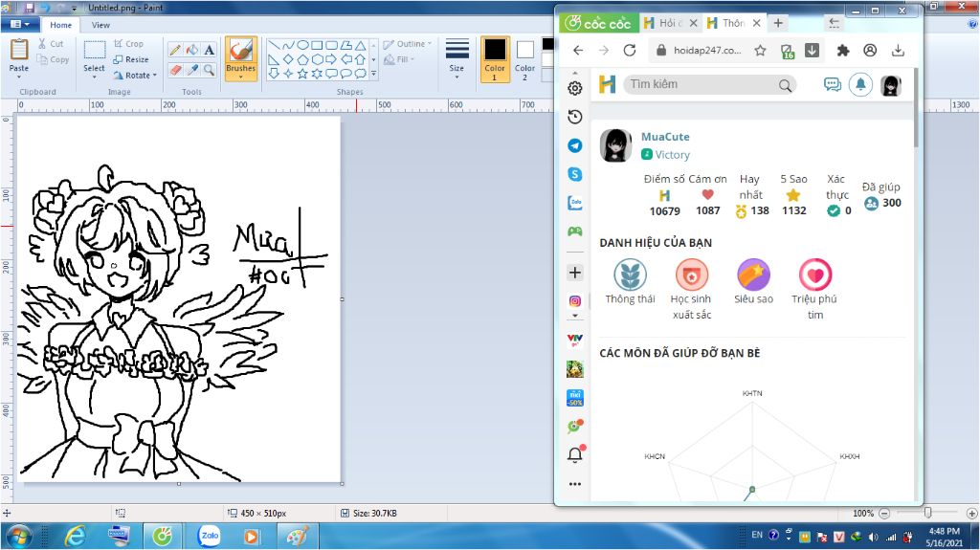
Task: Click the Paste clipboard icon
Action: click(x=19, y=50)
